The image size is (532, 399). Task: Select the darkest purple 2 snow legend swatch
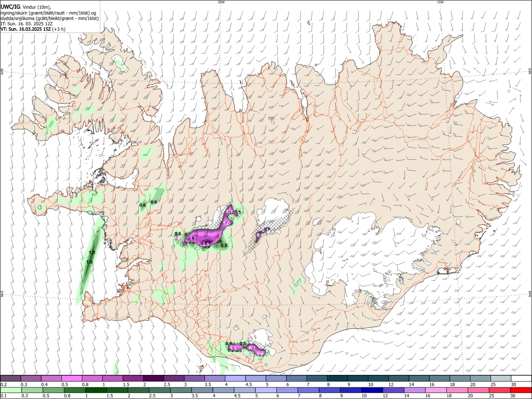pos(153,379)
